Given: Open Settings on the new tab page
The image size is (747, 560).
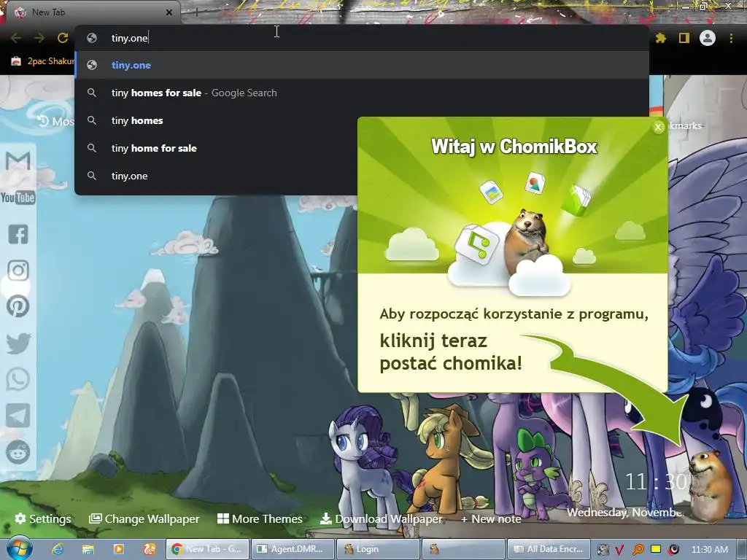Looking at the screenshot, I should click(x=43, y=518).
